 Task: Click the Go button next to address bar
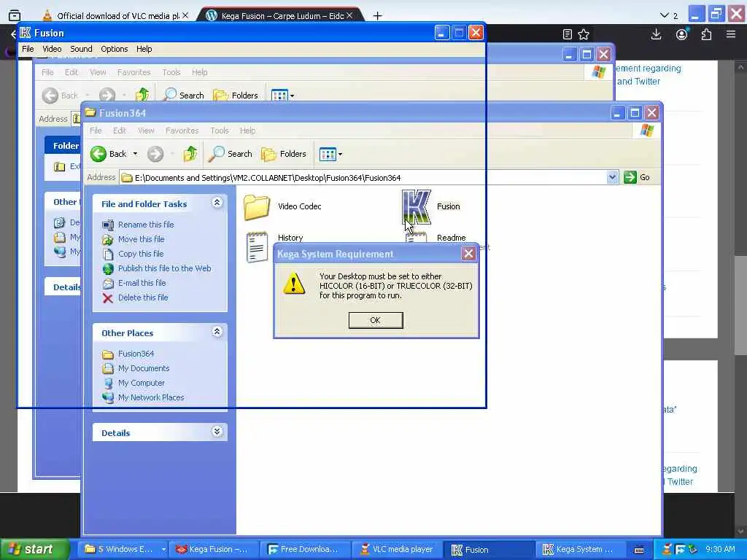638,177
